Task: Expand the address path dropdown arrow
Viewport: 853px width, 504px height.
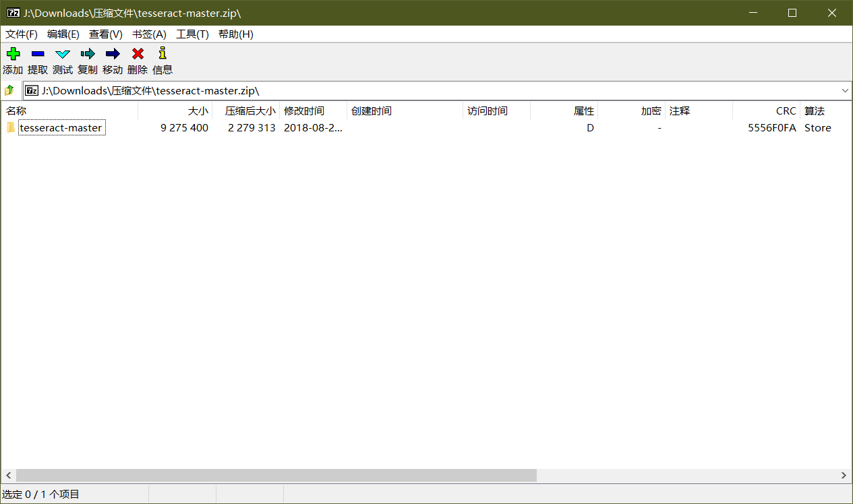Action: [845, 90]
